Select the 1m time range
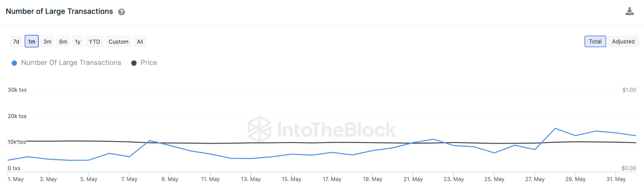 pos(31,42)
